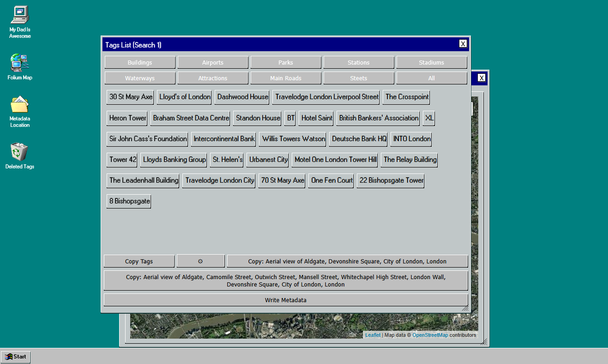
Task: Close the Tags List (Search 1) window
Action: pos(463,44)
